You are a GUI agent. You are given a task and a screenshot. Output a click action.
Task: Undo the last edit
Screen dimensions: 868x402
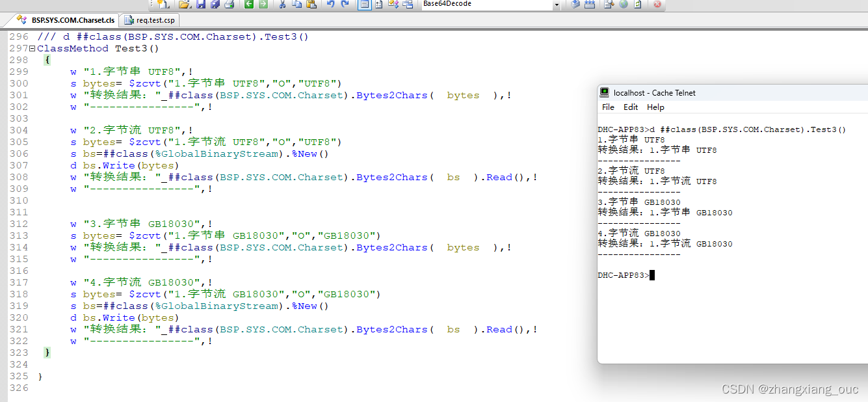coord(330,4)
